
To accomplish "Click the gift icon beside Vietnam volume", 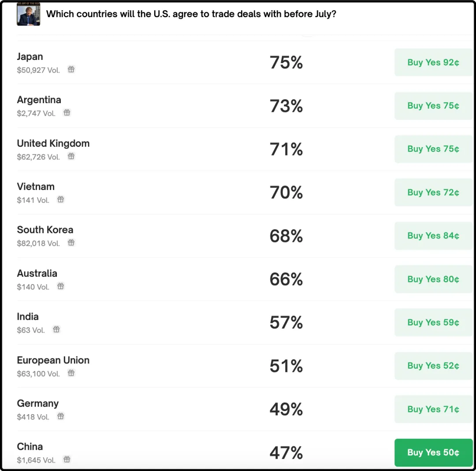I will [61, 199].
